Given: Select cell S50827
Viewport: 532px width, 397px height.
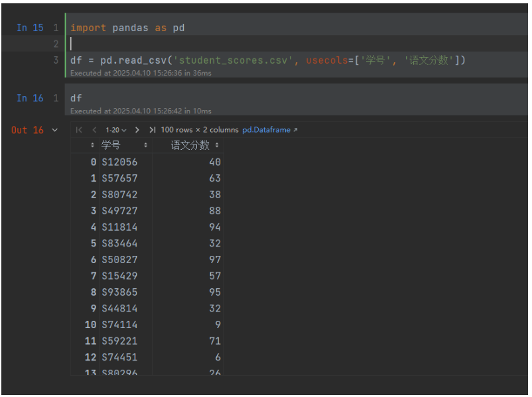Looking at the screenshot, I should [119, 260].
